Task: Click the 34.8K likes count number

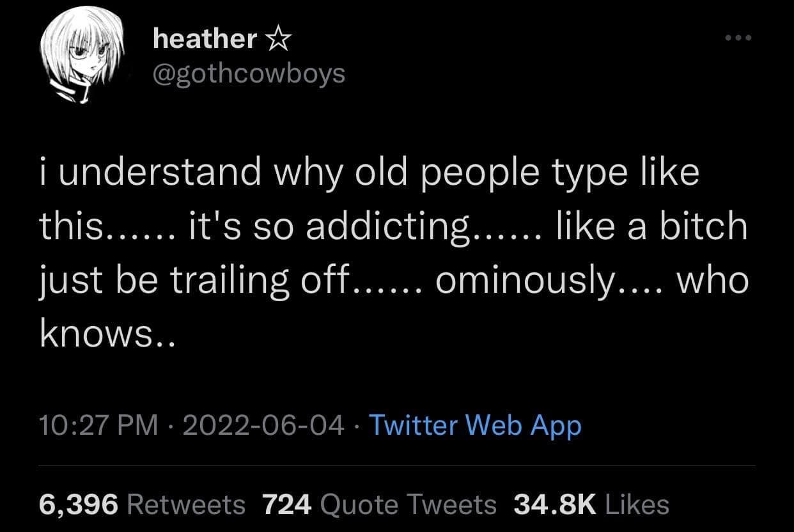Action: tap(554, 505)
